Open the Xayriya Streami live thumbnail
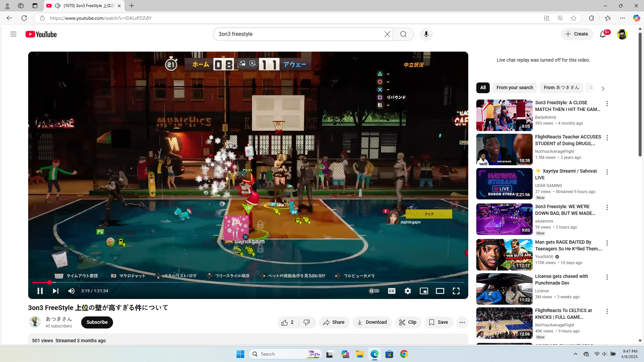This screenshot has width=644, height=362. click(x=504, y=184)
